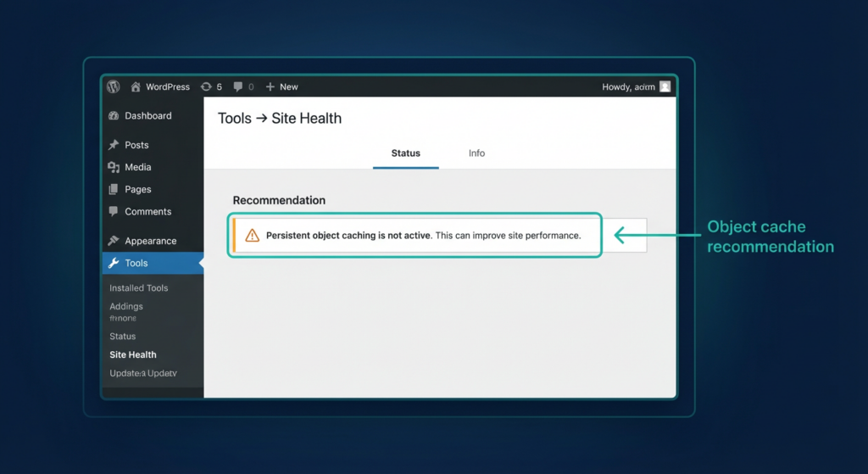Open the comments bubble icon in toolbar
This screenshot has height=474, width=868.
click(x=238, y=86)
